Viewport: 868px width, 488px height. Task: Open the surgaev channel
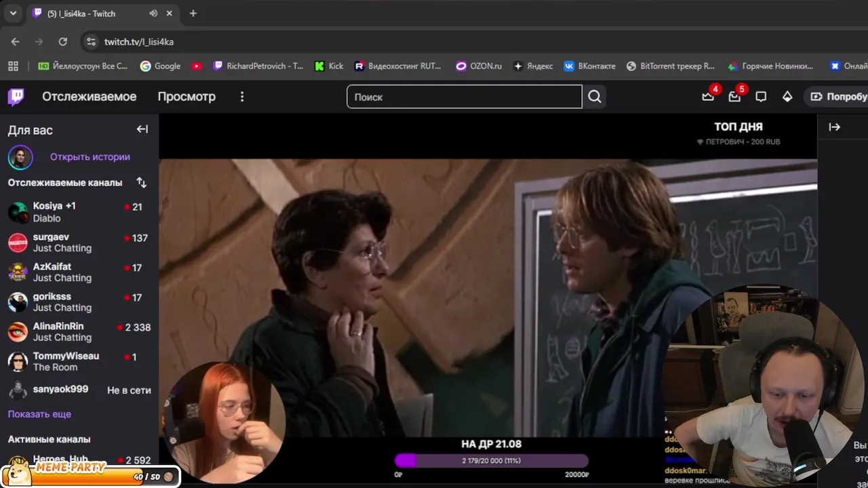(x=79, y=242)
